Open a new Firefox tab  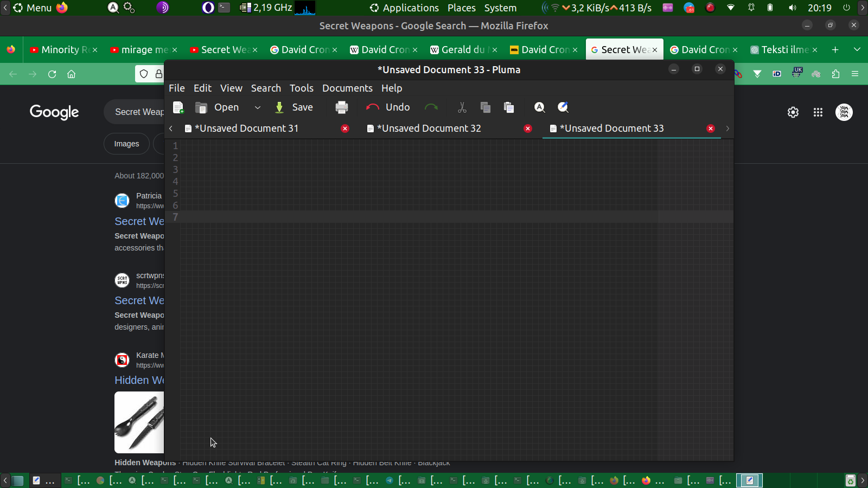click(835, 49)
